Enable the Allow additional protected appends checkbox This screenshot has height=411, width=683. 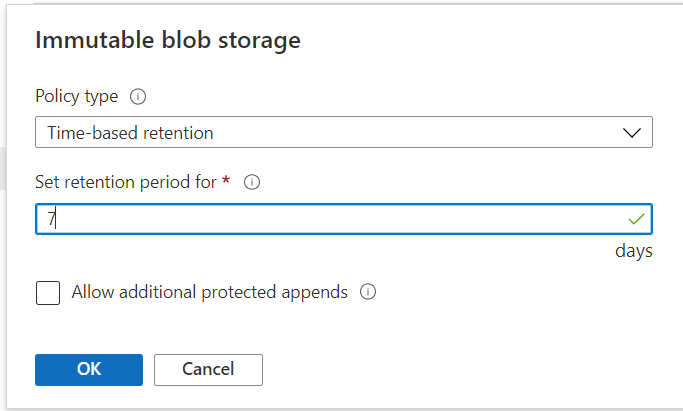[48, 293]
